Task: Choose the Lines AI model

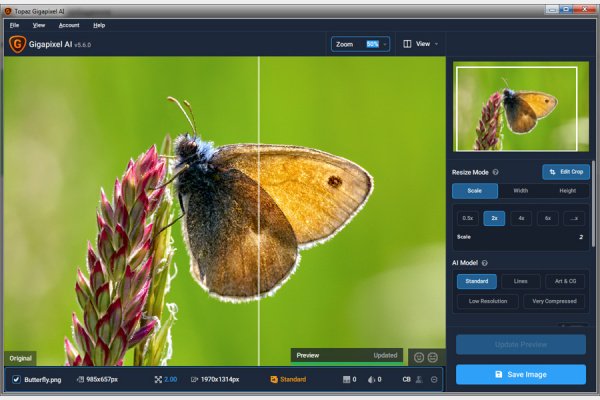Action: pyautogui.click(x=520, y=281)
